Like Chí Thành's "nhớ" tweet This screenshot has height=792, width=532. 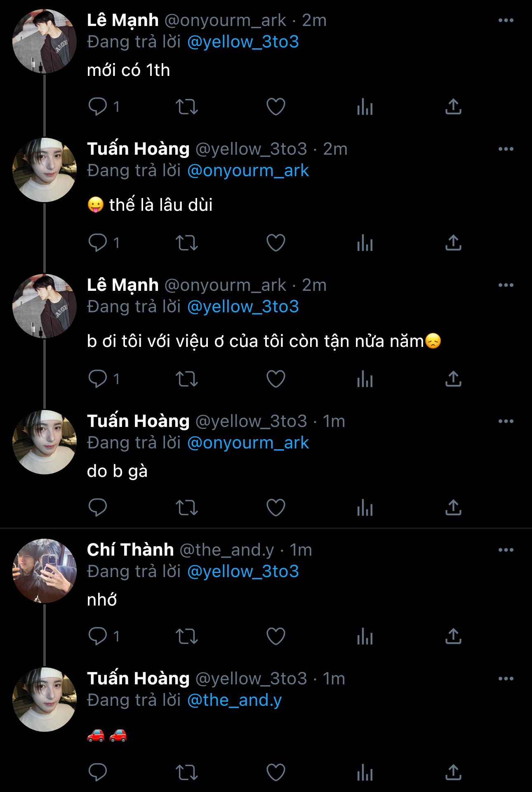[276, 636]
